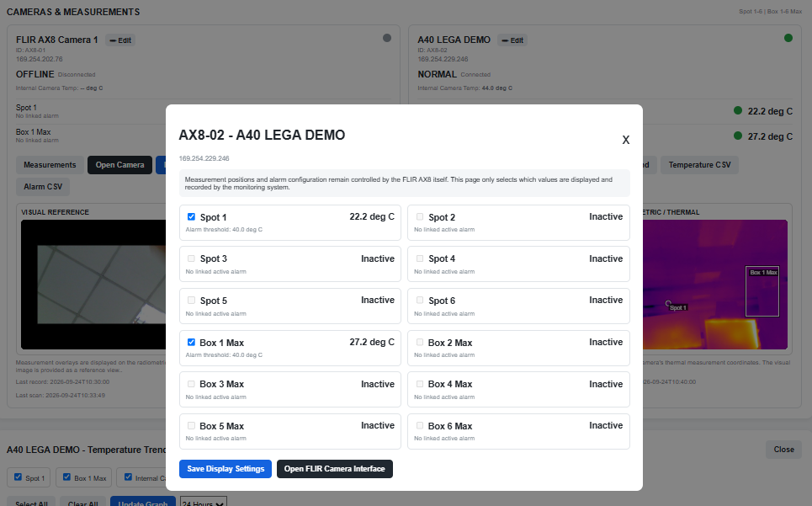
Task: Tick the Box 5 Max checkbox
Action: [191, 426]
